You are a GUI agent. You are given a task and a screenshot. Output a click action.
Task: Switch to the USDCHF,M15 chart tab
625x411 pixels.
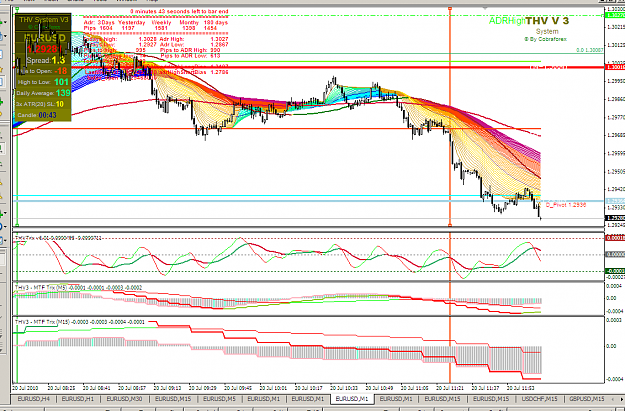pos(539,399)
